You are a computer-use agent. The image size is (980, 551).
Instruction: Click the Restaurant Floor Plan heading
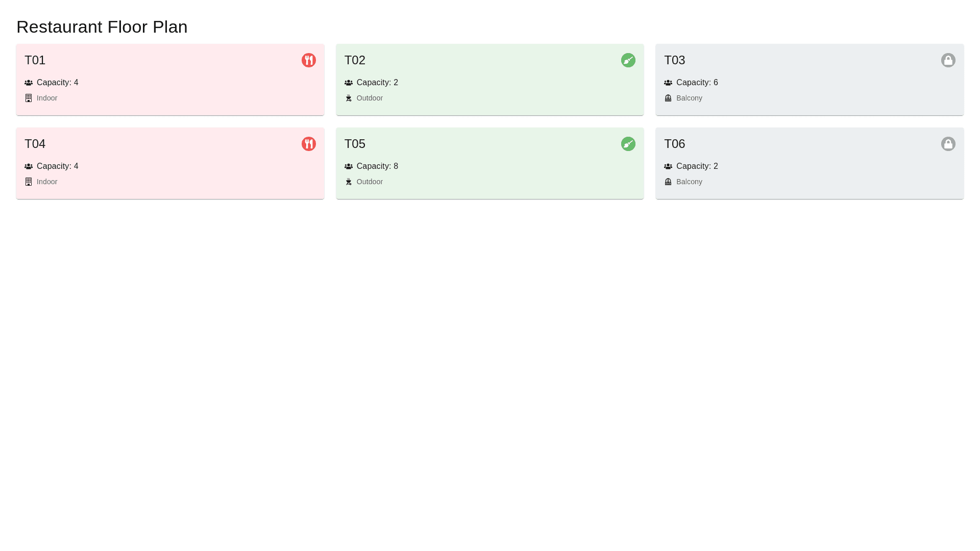[x=102, y=27]
